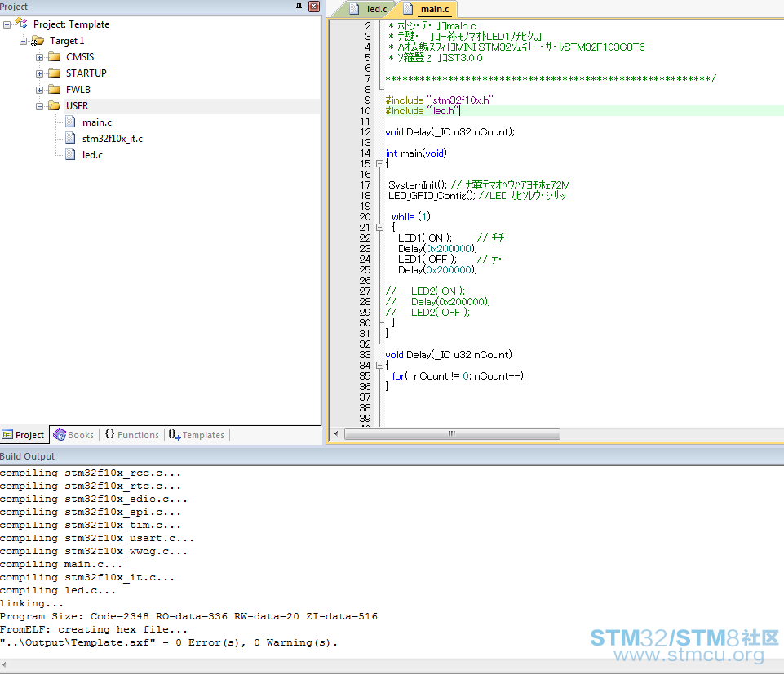Click the editor scroll left arrow
This screenshot has width=784, height=675.
coord(336,434)
